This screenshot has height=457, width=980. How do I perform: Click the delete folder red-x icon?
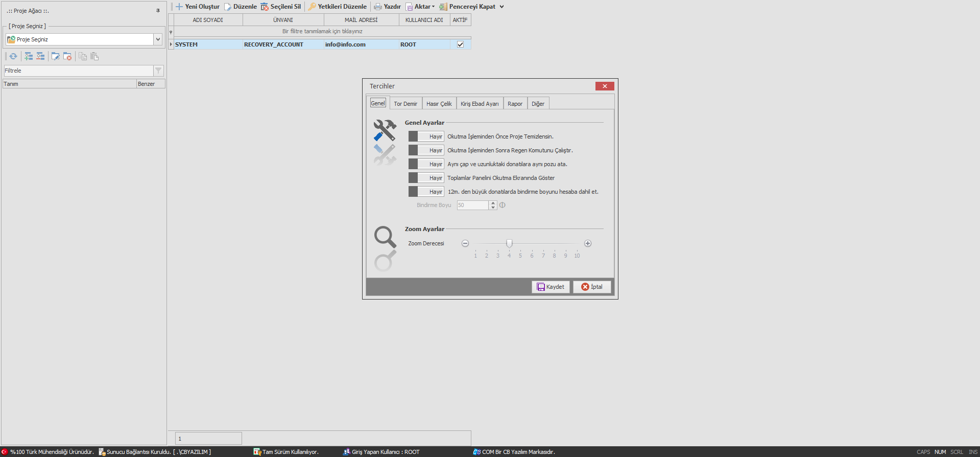click(67, 56)
